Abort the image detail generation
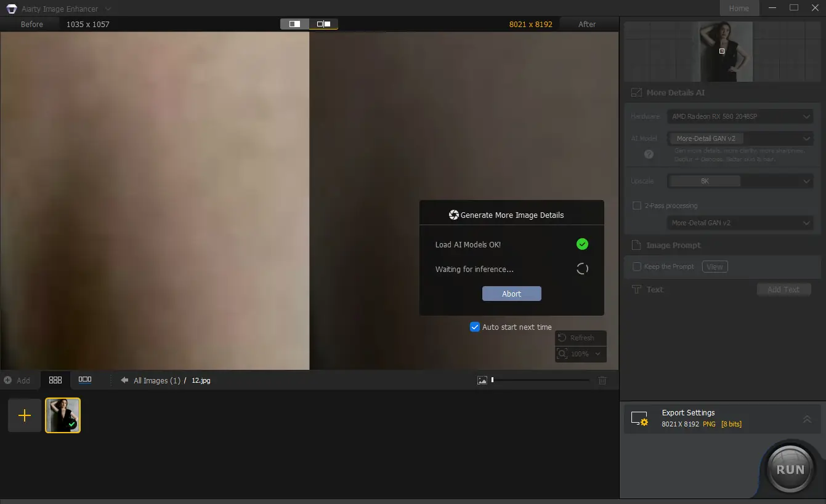 click(511, 294)
